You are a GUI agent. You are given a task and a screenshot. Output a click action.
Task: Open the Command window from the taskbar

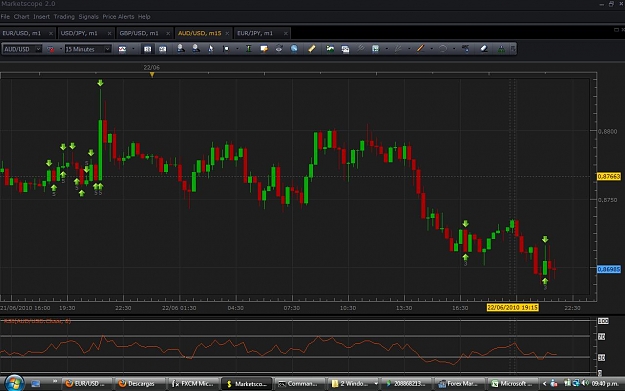click(x=299, y=383)
